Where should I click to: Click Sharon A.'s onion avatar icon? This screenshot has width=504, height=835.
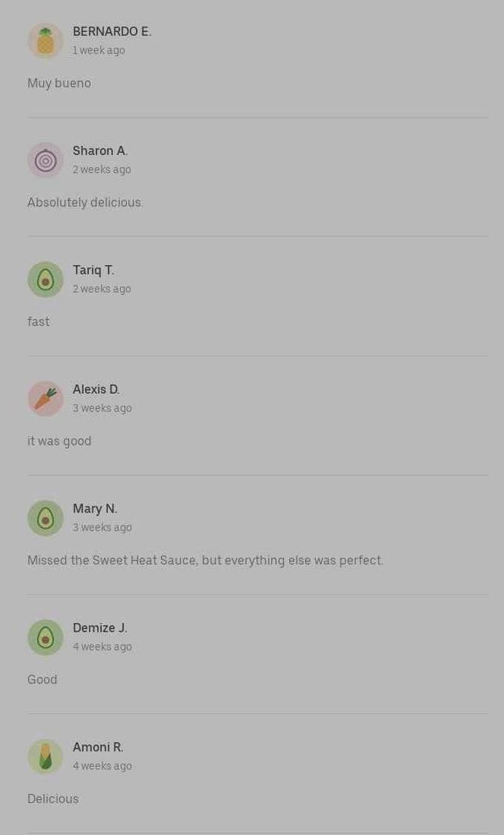tap(46, 160)
